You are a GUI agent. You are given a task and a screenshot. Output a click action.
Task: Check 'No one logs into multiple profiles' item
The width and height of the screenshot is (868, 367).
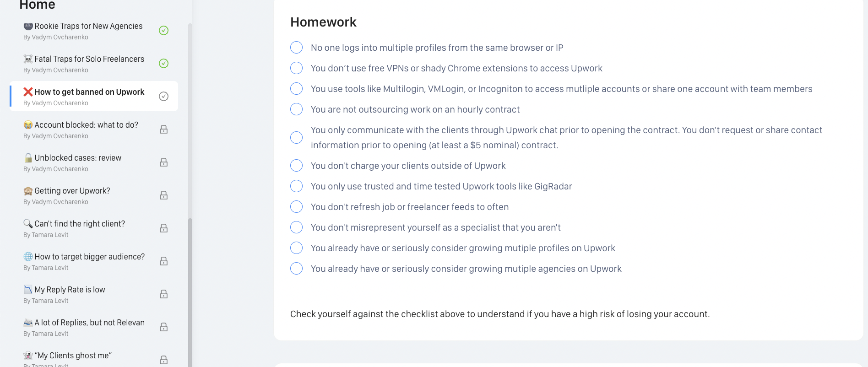tap(297, 48)
